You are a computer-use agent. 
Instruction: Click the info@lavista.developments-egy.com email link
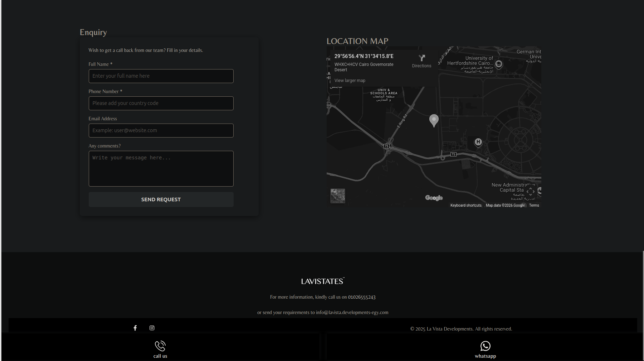tap(352, 313)
